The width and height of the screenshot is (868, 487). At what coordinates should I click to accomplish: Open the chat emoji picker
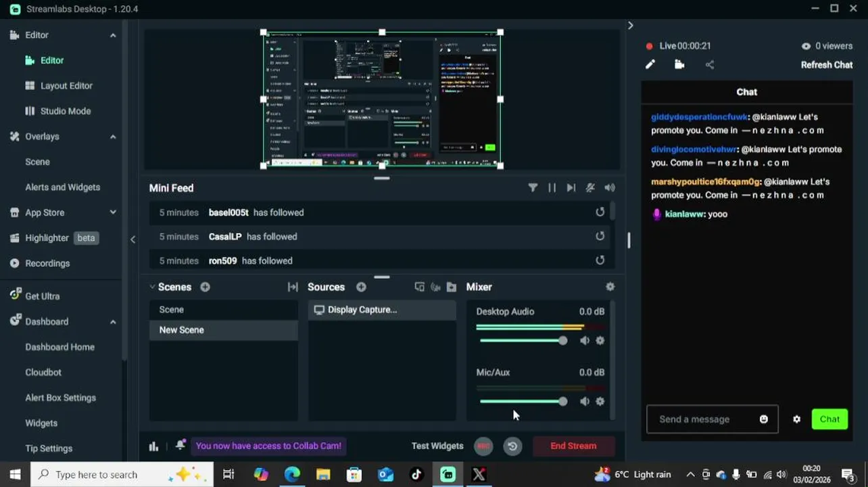(764, 419)
